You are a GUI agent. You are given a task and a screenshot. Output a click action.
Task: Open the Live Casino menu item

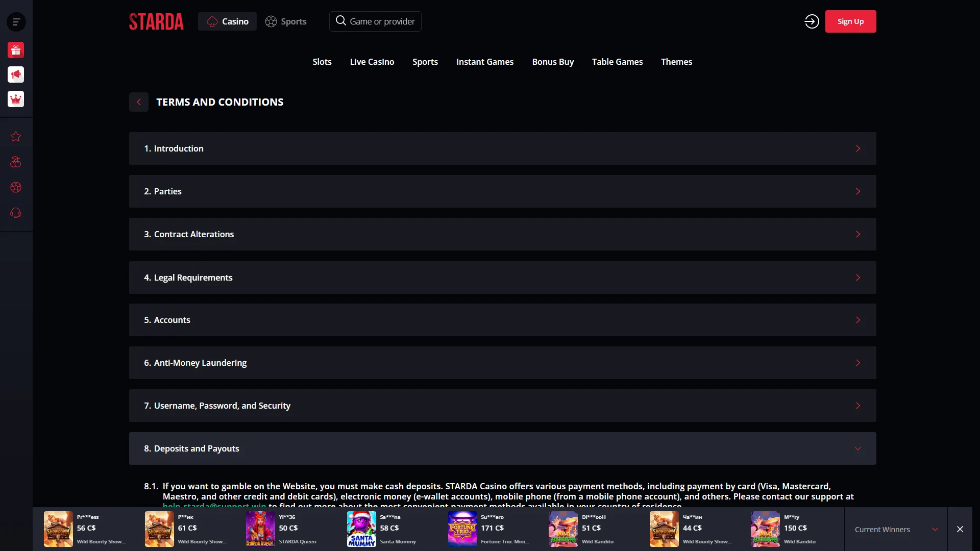pyautogui.click(x=372, y=62)
